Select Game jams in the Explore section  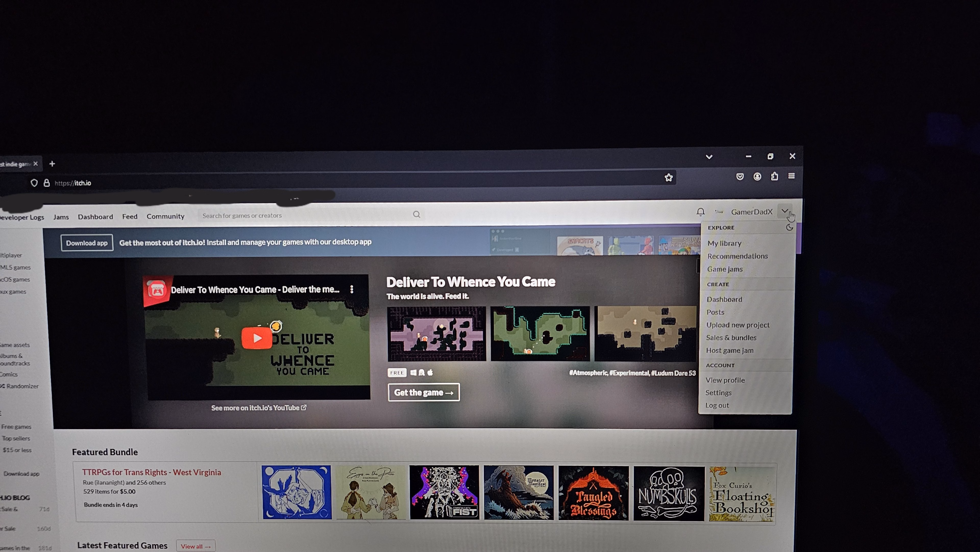pos(725,269)
